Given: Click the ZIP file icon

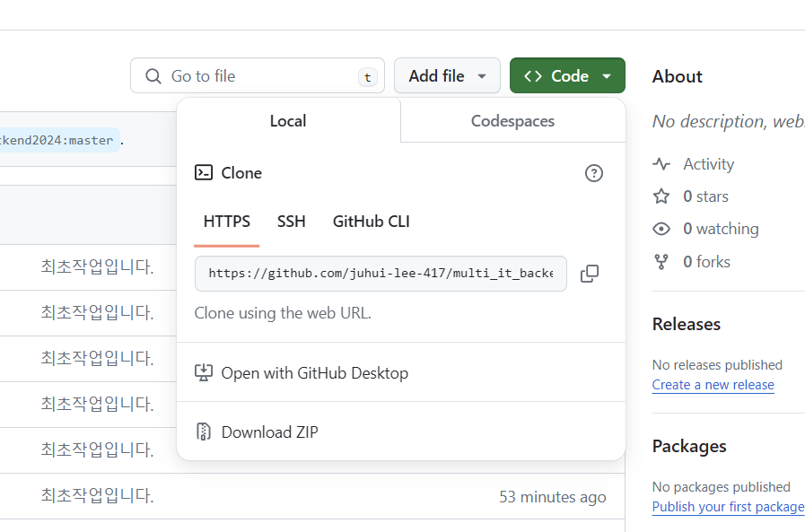Looking at the screenshot, I should click(x=204, y=432).
